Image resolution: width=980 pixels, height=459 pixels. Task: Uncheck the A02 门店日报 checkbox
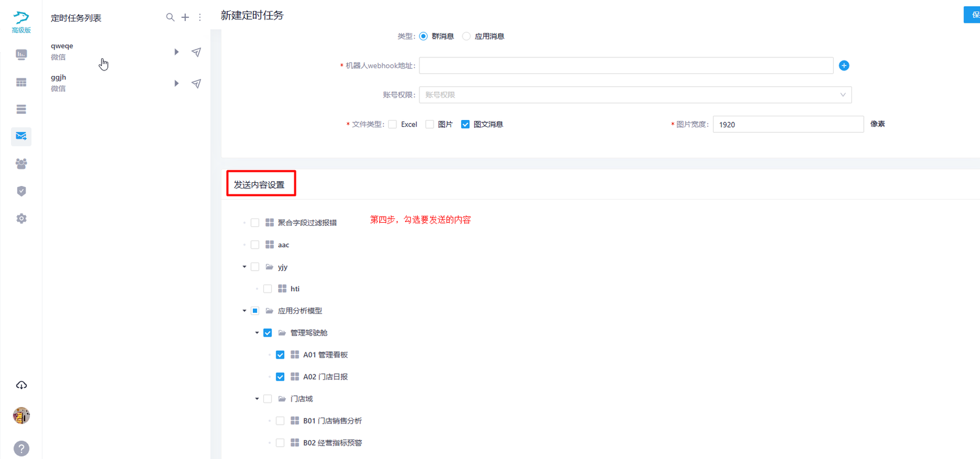280,377
